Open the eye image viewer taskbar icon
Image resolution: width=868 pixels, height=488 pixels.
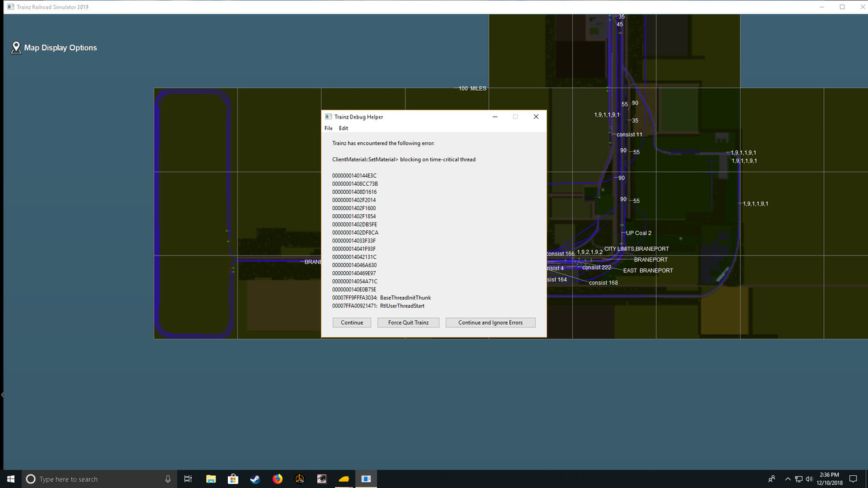click(322, 479)
